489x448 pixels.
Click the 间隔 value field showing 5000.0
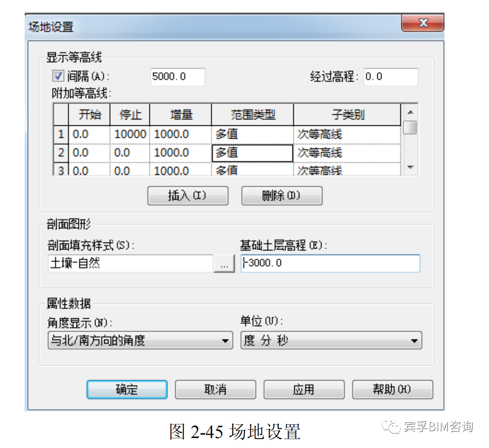[177, 77]
